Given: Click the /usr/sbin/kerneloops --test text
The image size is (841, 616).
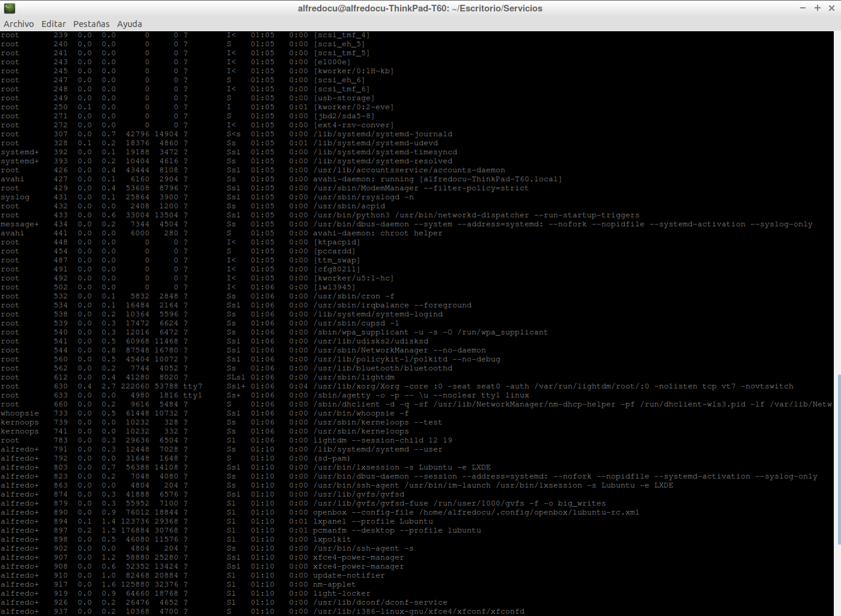Looking at the screenshot, I should [378, 423].
